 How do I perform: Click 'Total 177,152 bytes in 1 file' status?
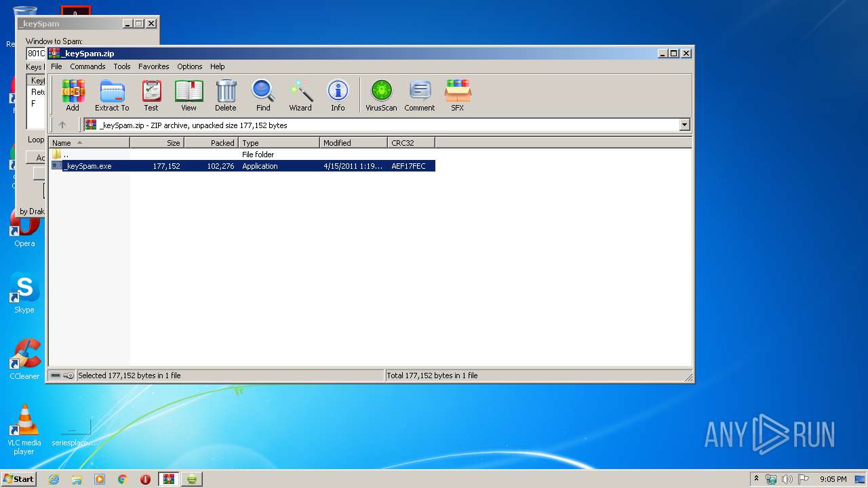[432, 375]
